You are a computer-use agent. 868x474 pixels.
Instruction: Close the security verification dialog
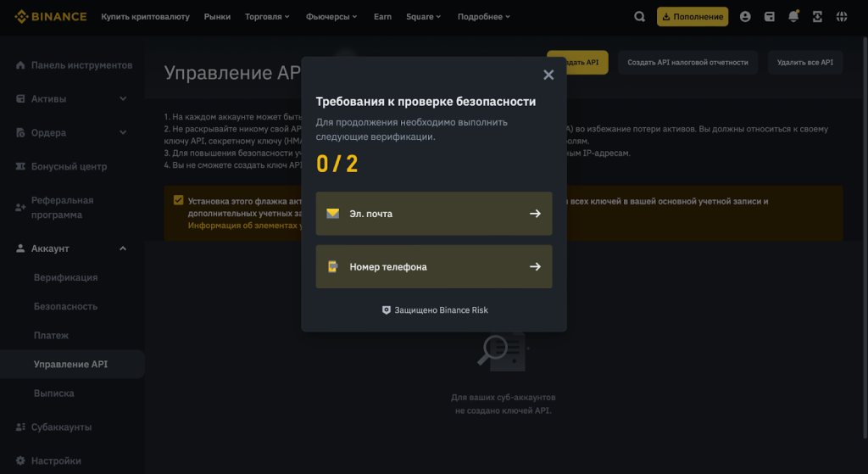coord(548,75)
